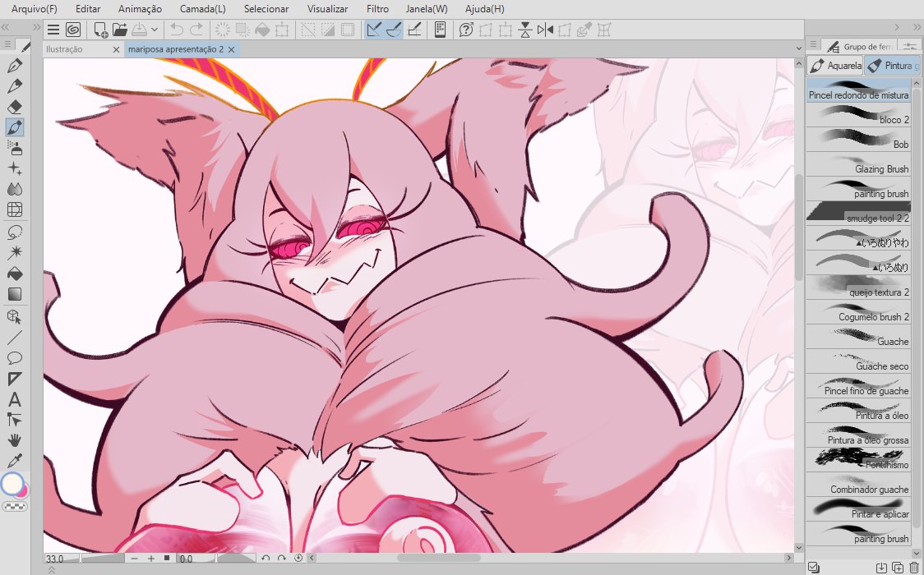Viewport: 924px width, 575px height.
Task: Select the Glazing Brush
Action: (x=858, y=165)
